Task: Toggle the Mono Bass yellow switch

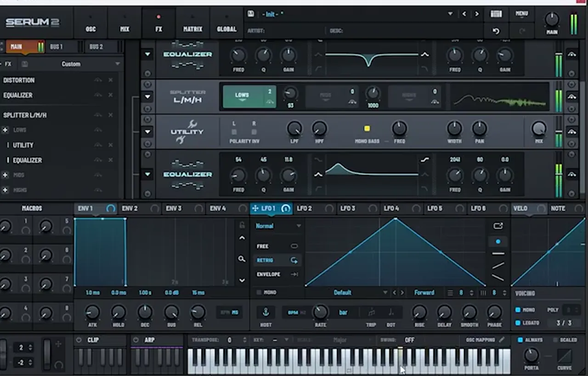Action: click(x=367, y=129)
